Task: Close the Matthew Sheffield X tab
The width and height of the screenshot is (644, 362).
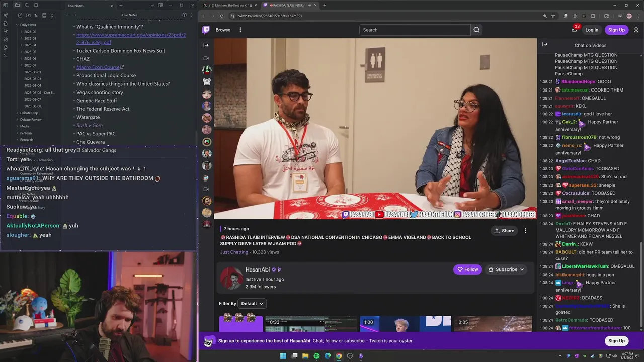Action: click(x=256, y=5)
